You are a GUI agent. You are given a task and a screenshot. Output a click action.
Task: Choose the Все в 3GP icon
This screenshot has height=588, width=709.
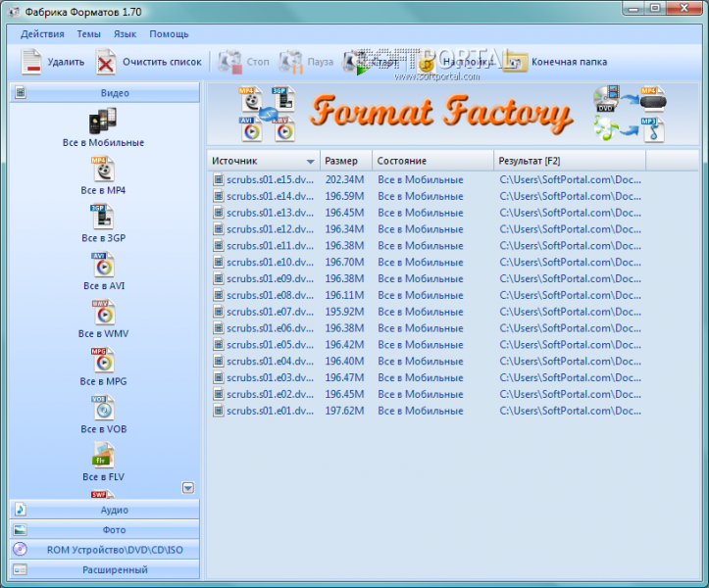point(103,217)
